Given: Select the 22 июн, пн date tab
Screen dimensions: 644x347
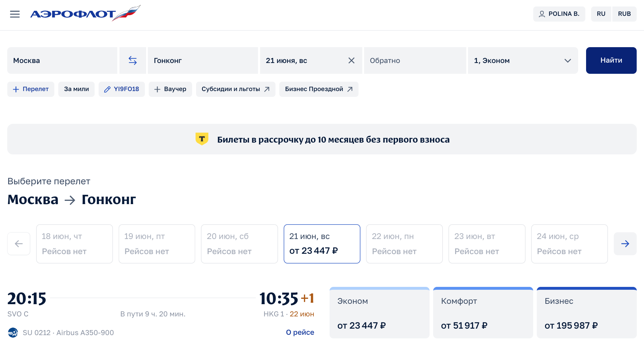Looking at the screenshot, I should coord(404,244).
